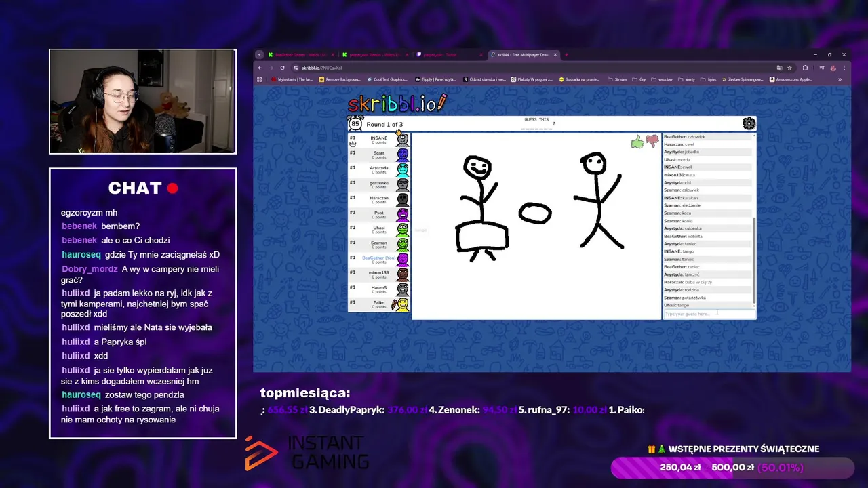Open a new browser tab
Image resolution: width=868 pixels, height=488 pixels.
pos(566,55)
